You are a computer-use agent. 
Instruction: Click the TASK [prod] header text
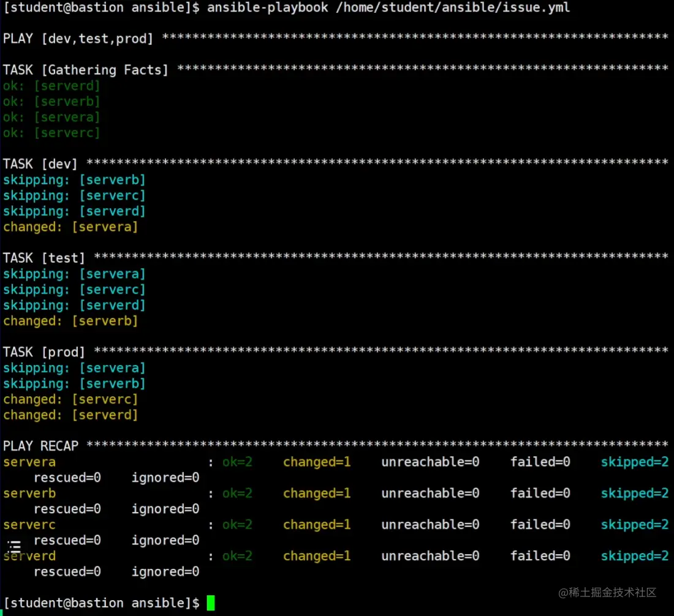click(44, 352)
